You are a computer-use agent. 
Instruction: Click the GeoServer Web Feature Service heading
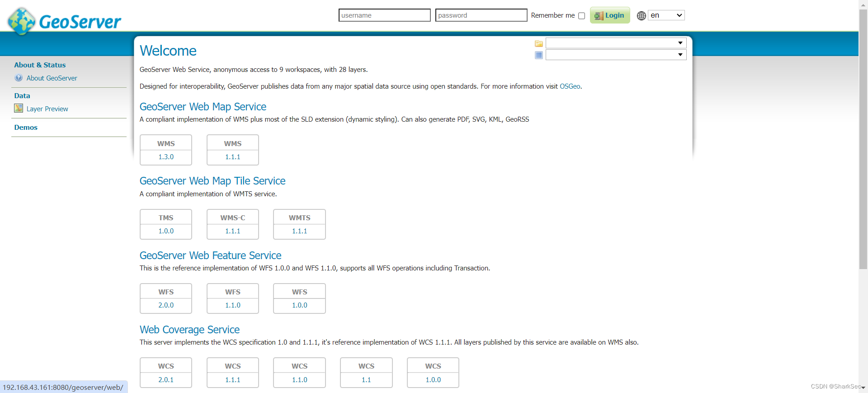tap(211, 256)
